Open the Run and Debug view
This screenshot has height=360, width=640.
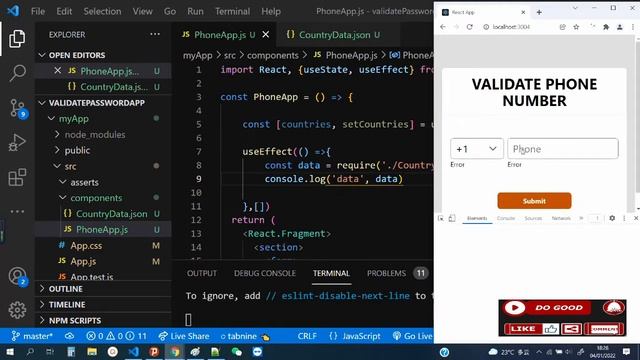coord(17,142)
